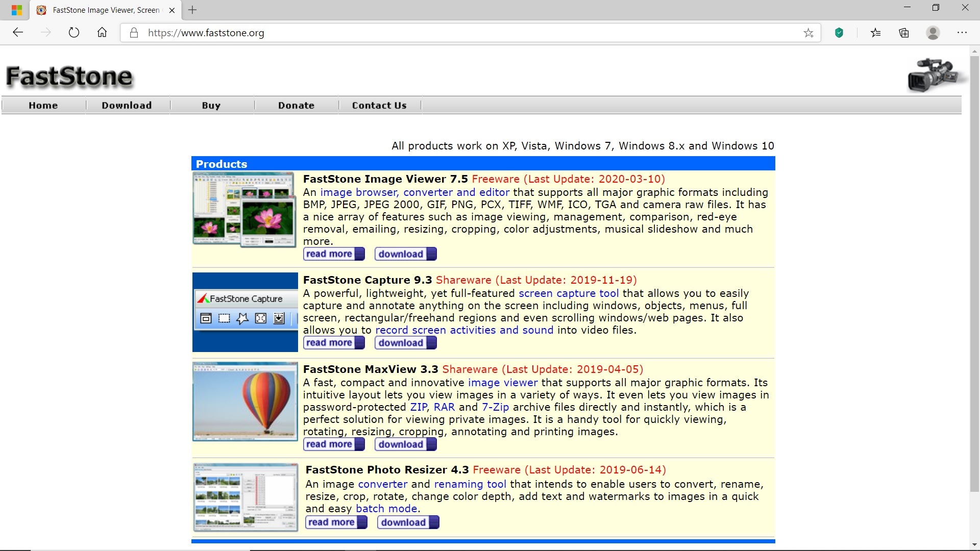This screenshot has width=980, height=551.
Task: Refresh the page with reload icon
Action: point(74,33)
